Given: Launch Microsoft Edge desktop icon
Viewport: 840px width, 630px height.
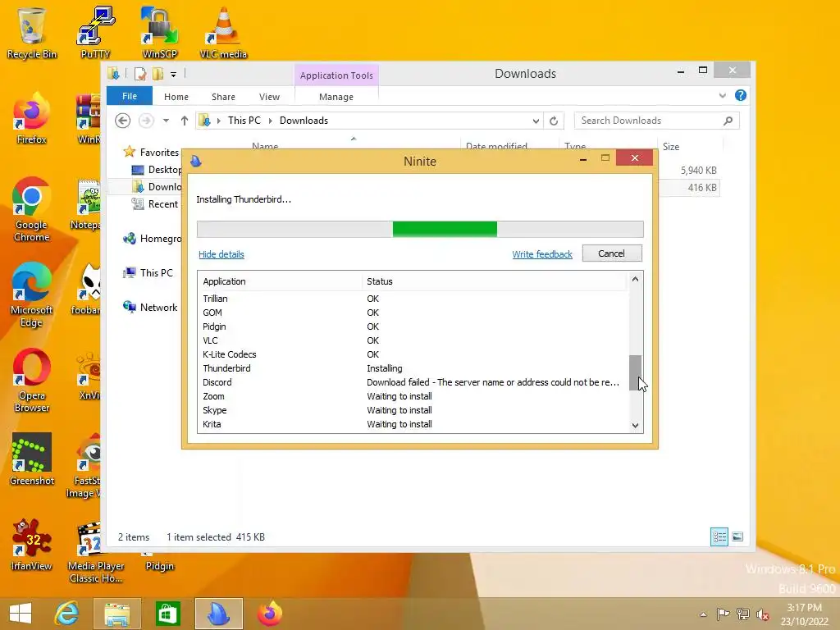Looking at the screenshot, I should click(x=32, y=294).
